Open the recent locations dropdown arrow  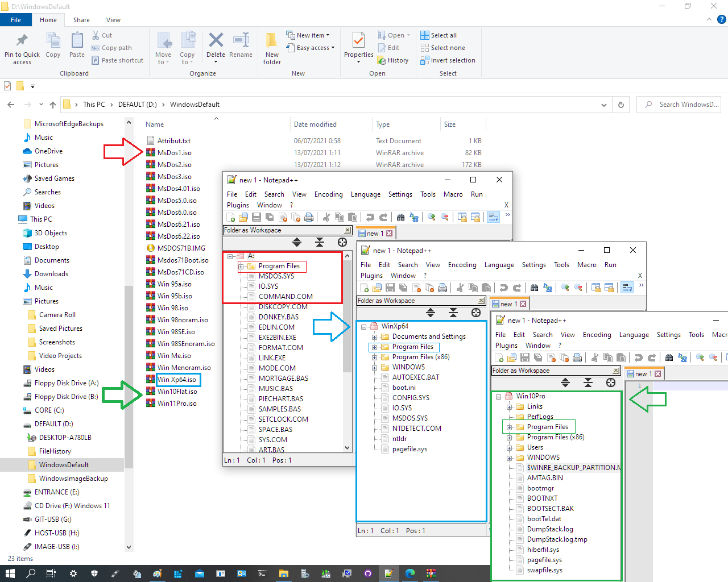(x=41, y=105)
